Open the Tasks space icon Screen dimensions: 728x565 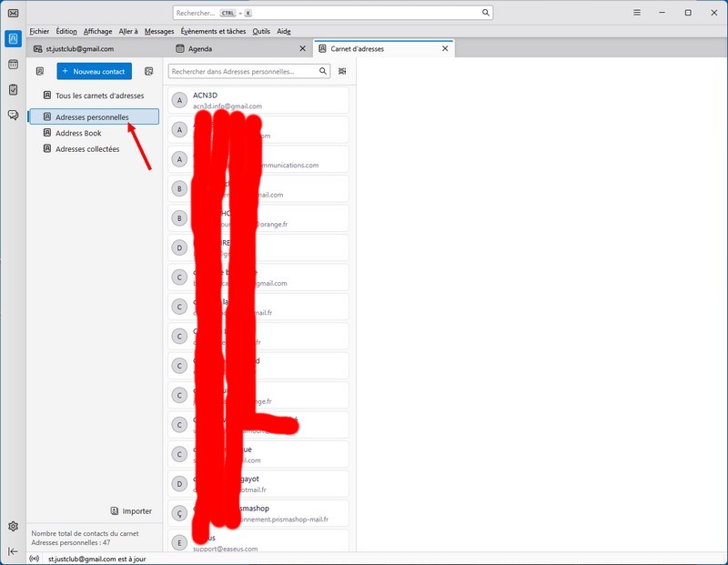13,89
